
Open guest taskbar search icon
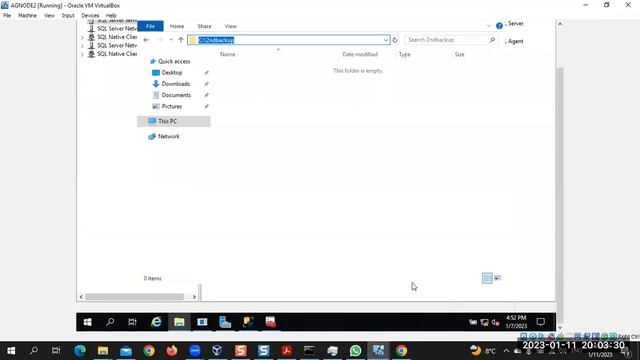click(110, 322)
